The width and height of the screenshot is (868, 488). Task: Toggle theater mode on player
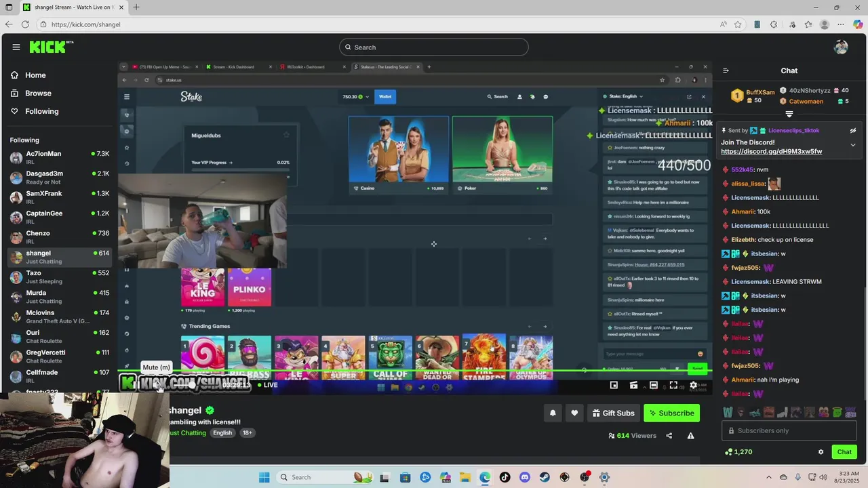pyautogui.click(x=653, y=385)
